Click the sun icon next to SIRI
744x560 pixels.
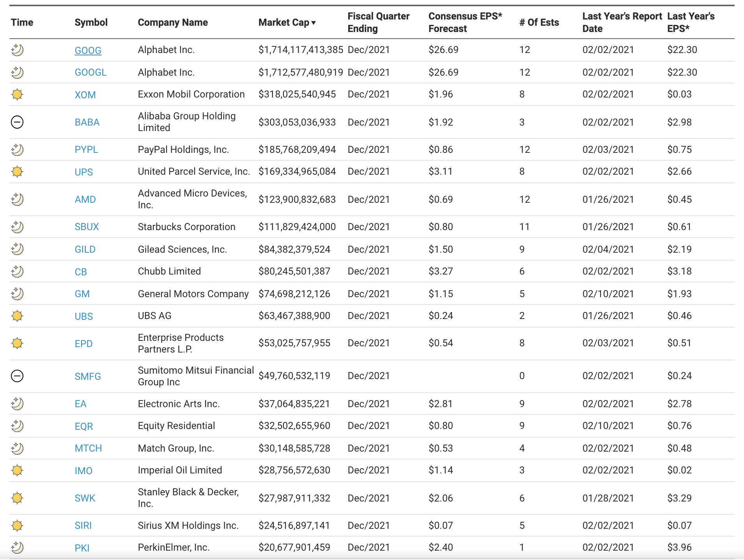click(x=17, y=526)
